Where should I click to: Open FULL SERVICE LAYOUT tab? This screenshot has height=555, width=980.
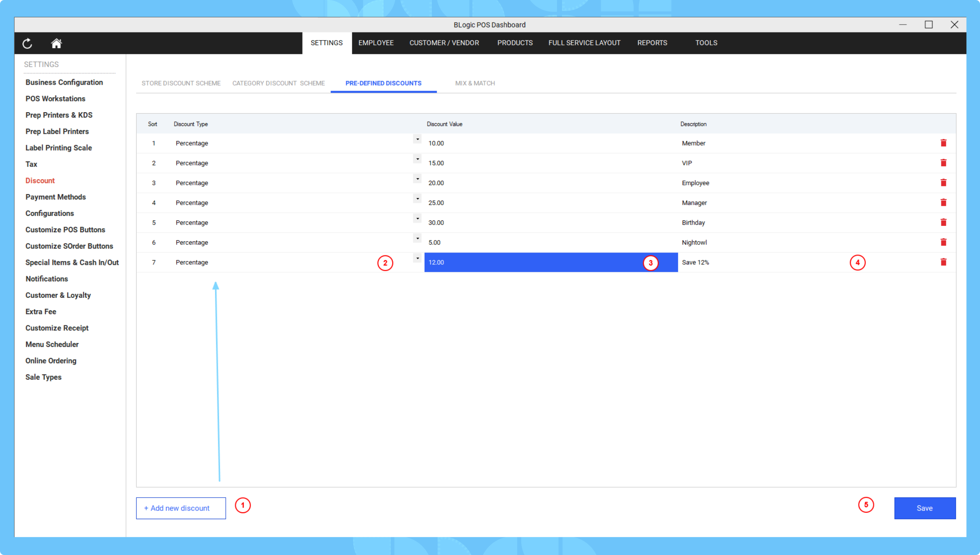pos(584,43)
